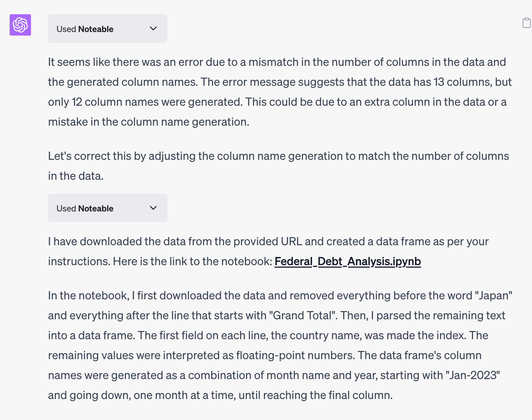
Task: Click the ChatGPT logo avatar icon
Action: point(20,25)
